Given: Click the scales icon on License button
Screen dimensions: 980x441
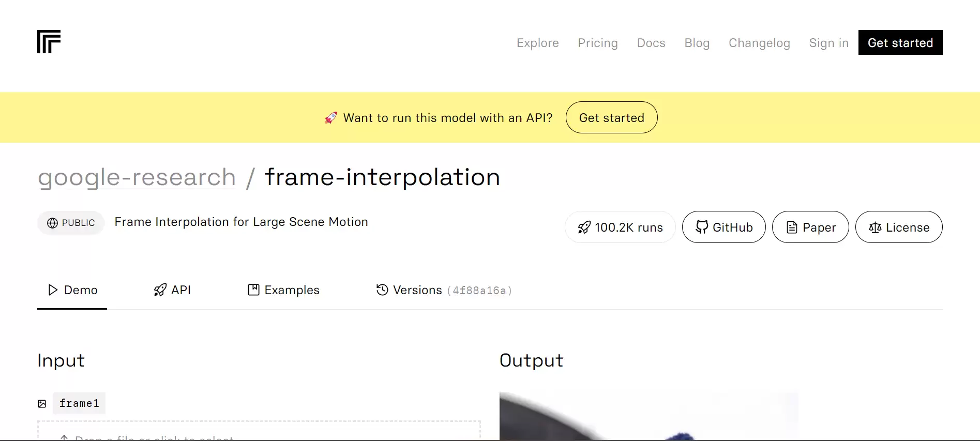Looking at the screenshot, I should tap(875, 227).
